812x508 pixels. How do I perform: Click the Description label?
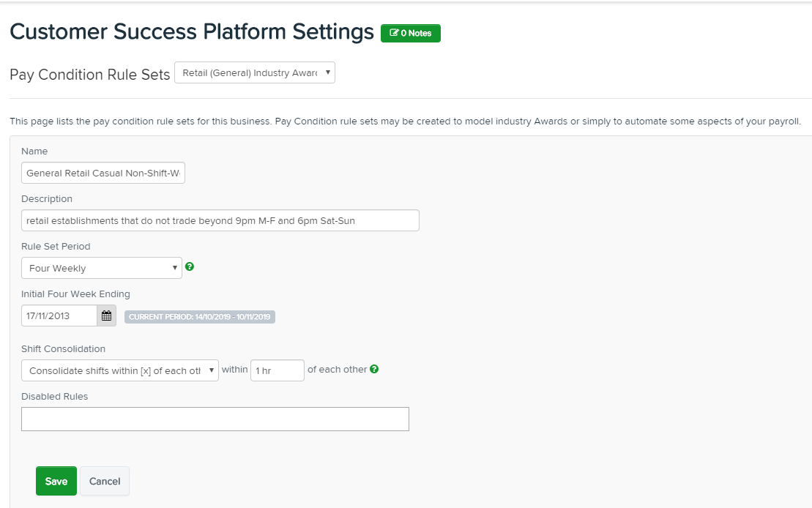47,199
